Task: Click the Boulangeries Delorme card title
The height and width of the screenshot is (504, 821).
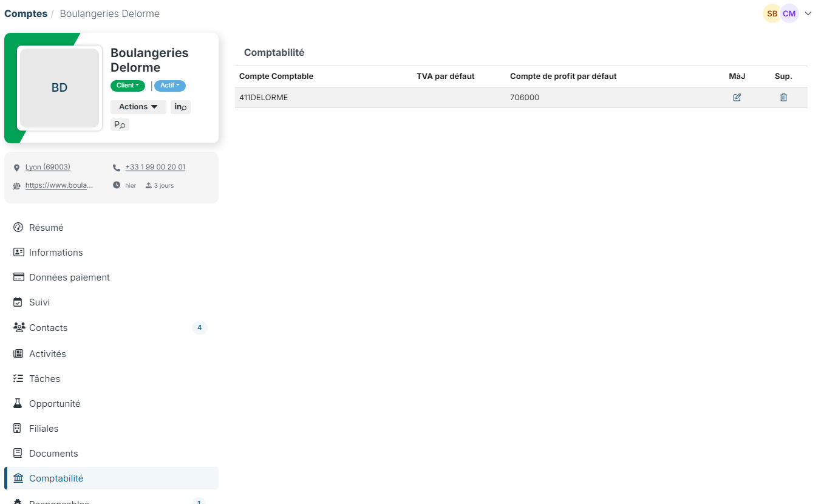Action: point(149,60)
